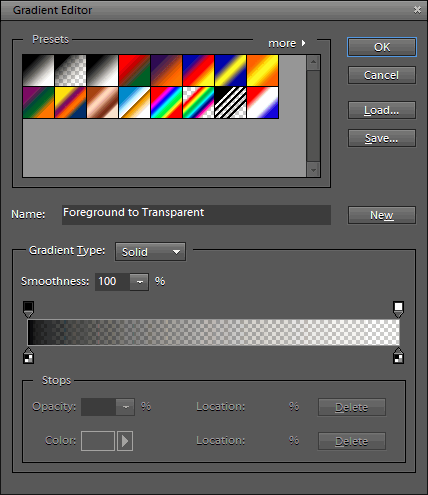Choose the red-to-green gradient preset
Viewport: 428px width, 495px height.
[134, 71]
